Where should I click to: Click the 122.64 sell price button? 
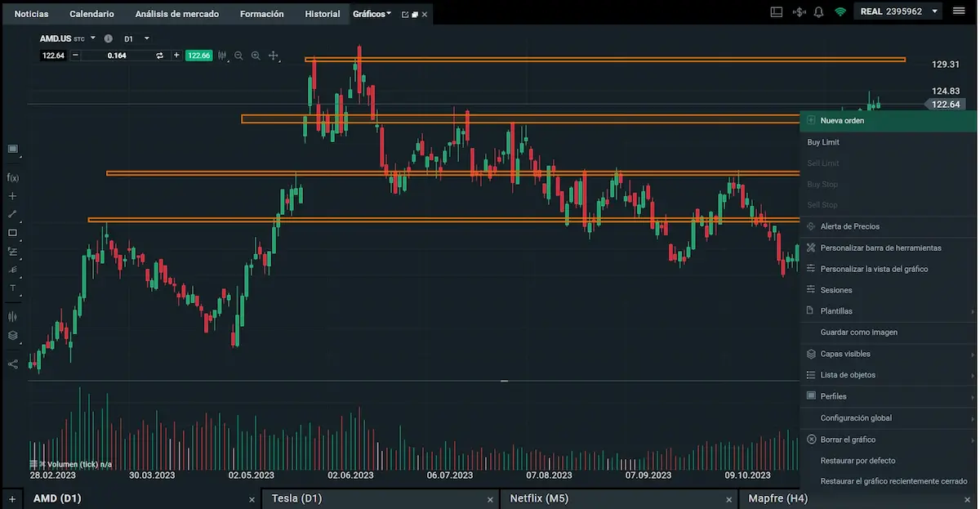pyautogui.click(x=53, y=56)
